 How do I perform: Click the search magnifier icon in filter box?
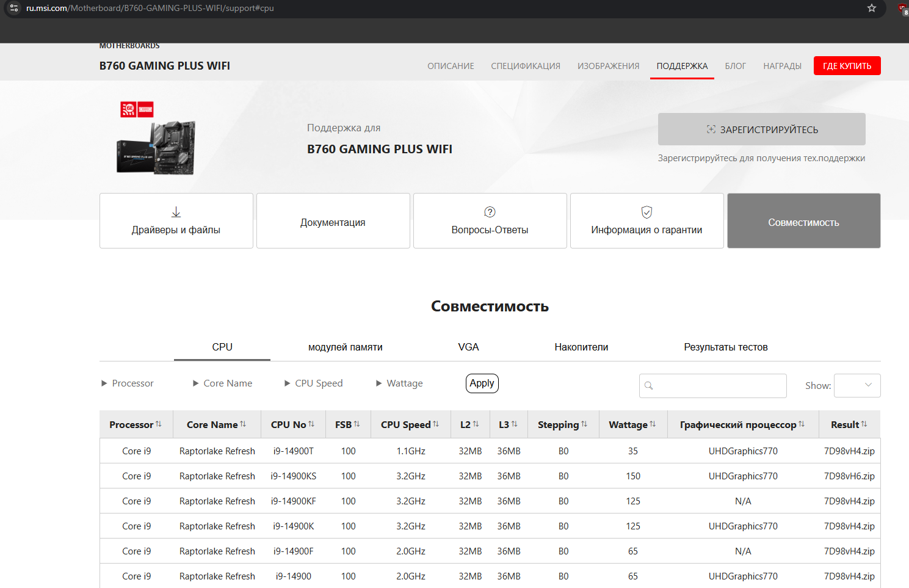(649, 386)
